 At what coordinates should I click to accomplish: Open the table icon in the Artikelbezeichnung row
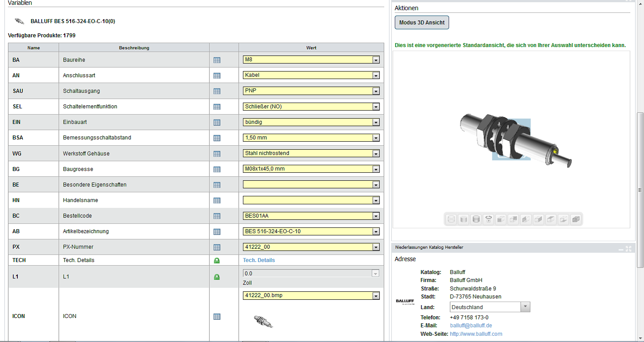click(x=217, y=231)
